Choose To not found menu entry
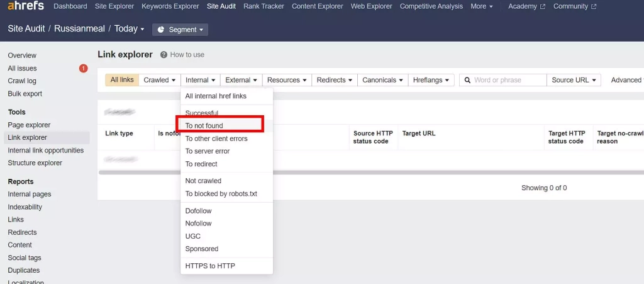The image size is (644, 284). tap(226, 126)
